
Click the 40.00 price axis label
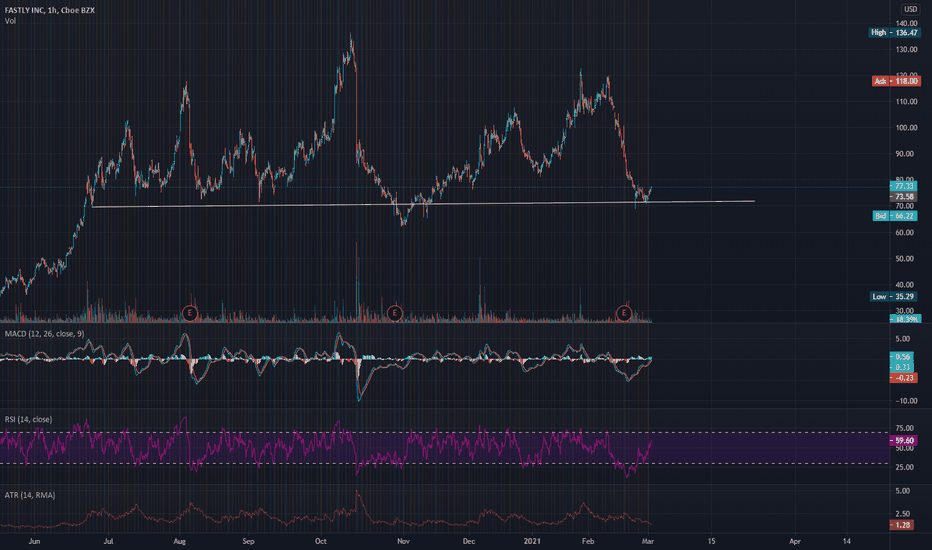point(905,285)
